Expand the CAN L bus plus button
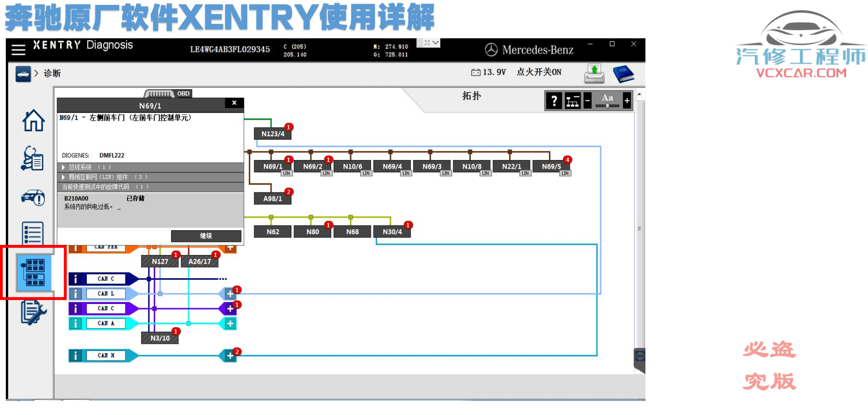868x415 pixels. (x=230, y=294)
